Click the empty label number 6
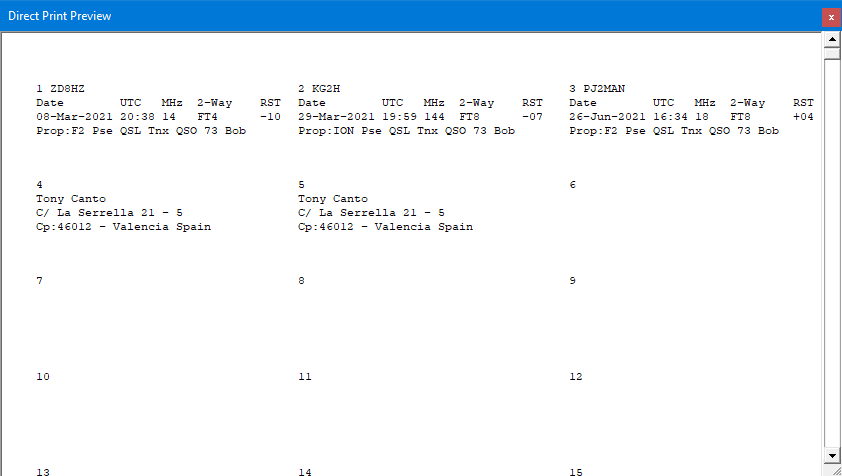842x476 pixels. click(x=573, y=185)
